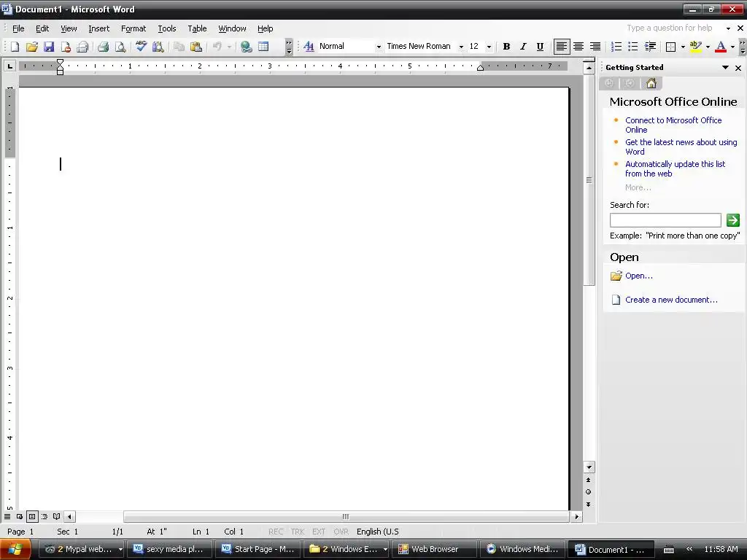Run Spelling and Grammar check
This screenshot has height=560, width=747.
(141, 47)
